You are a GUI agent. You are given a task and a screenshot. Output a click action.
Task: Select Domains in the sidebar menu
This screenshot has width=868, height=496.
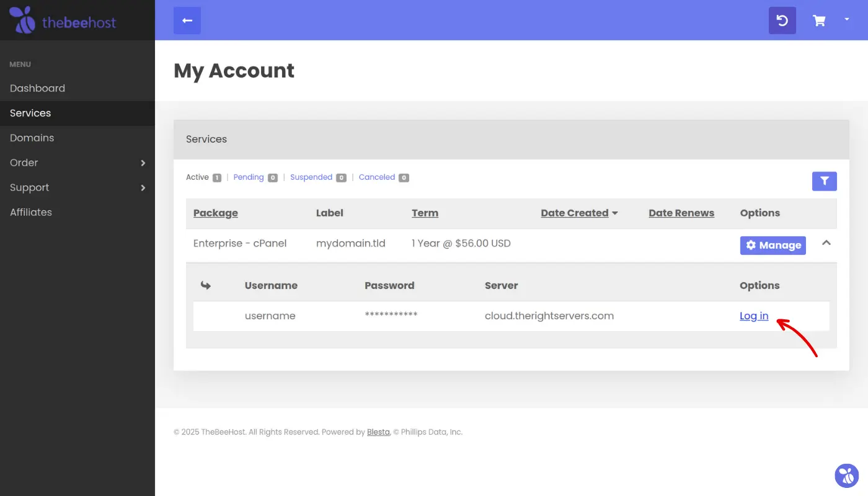point(32,138)
